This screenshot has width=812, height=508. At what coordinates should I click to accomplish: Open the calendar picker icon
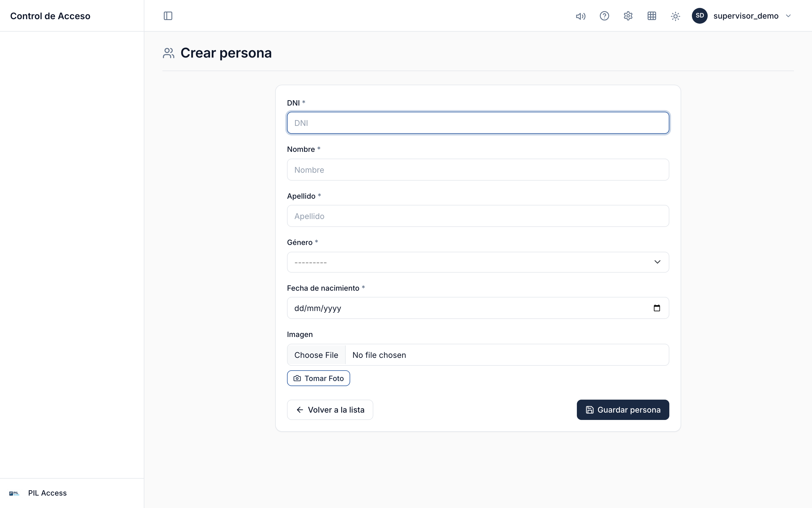point(657,308)
